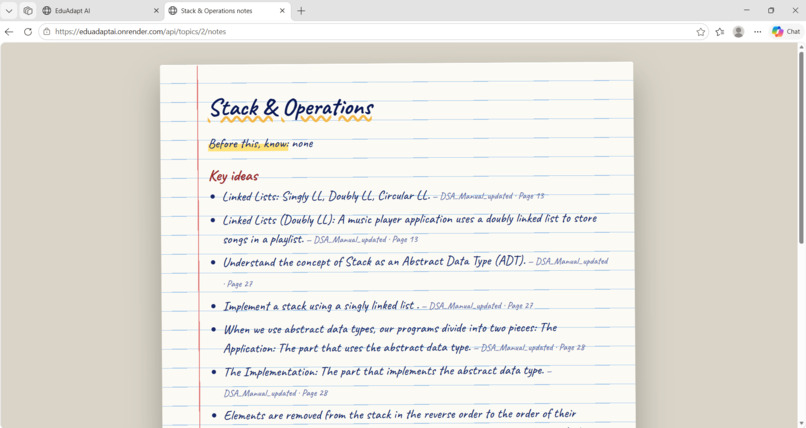Close the EduAdapt AI tab

(156, 10)
